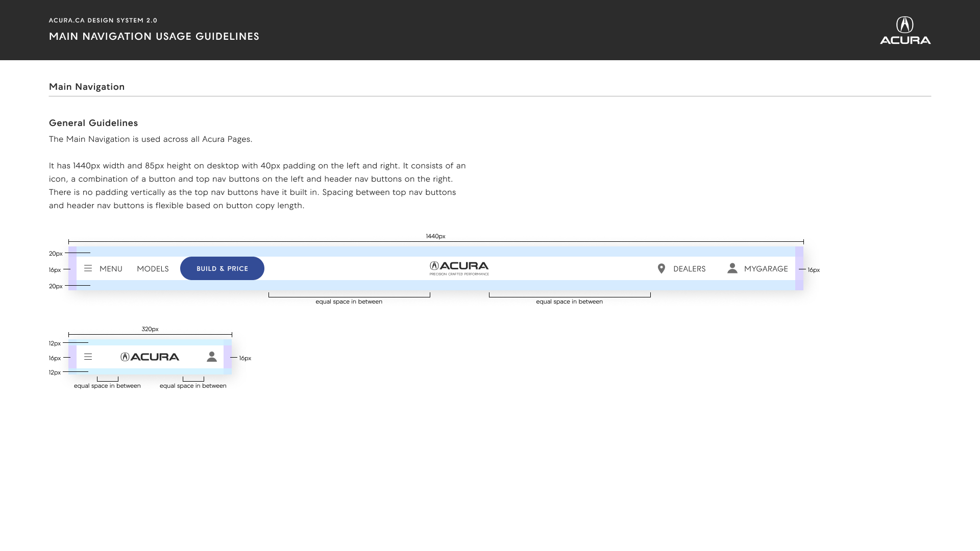Click the hamburger icon in mobile nav
This screenshot has height=551, width=980.
88,357
